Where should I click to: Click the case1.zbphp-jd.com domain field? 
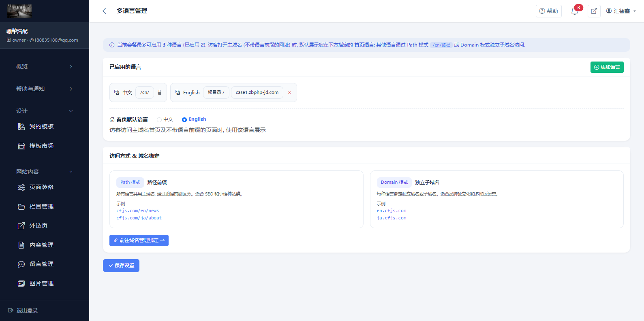[257, 92]
